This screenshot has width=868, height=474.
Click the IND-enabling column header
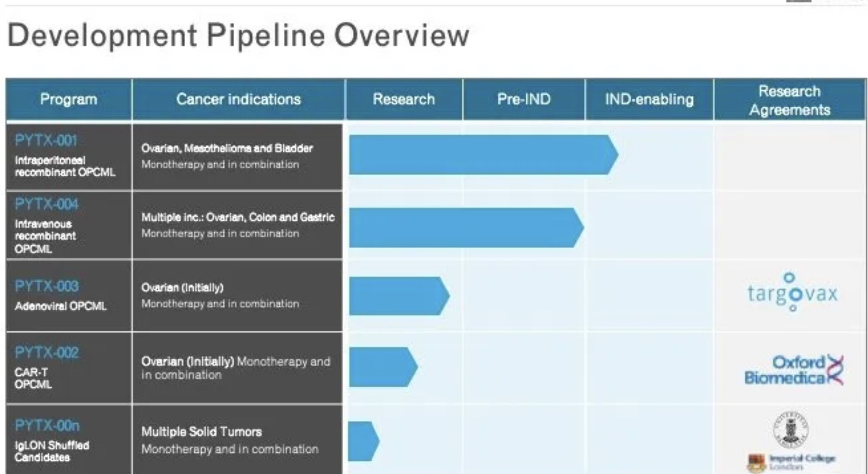649,99
